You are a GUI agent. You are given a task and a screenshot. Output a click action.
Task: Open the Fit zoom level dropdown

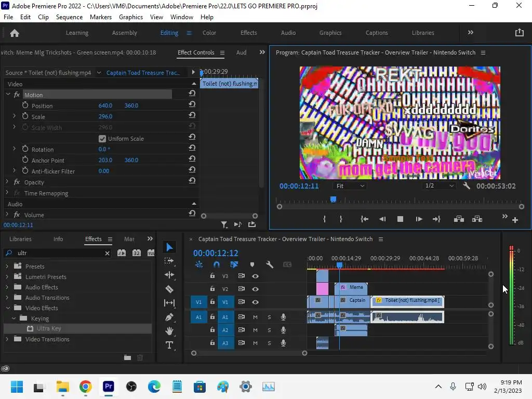(350, 186)
